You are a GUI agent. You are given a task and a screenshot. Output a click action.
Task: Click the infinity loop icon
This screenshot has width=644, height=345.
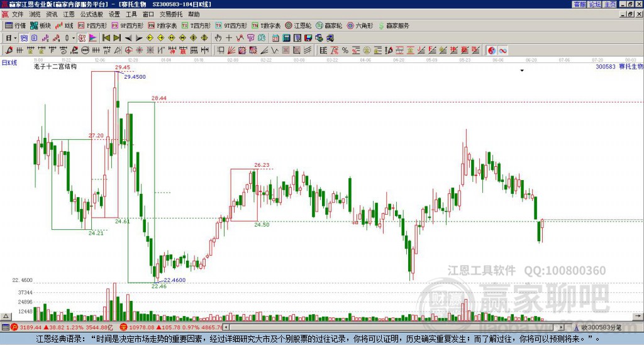tap(502, 50)
